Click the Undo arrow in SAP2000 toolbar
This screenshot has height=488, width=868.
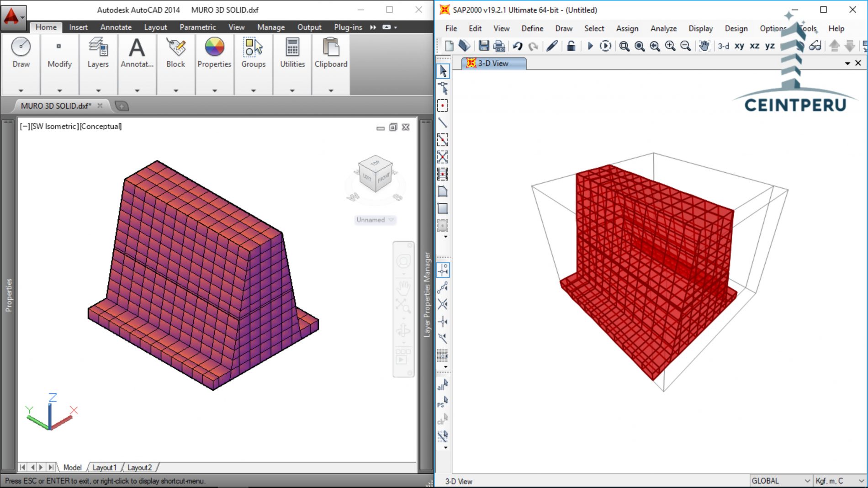518,46
